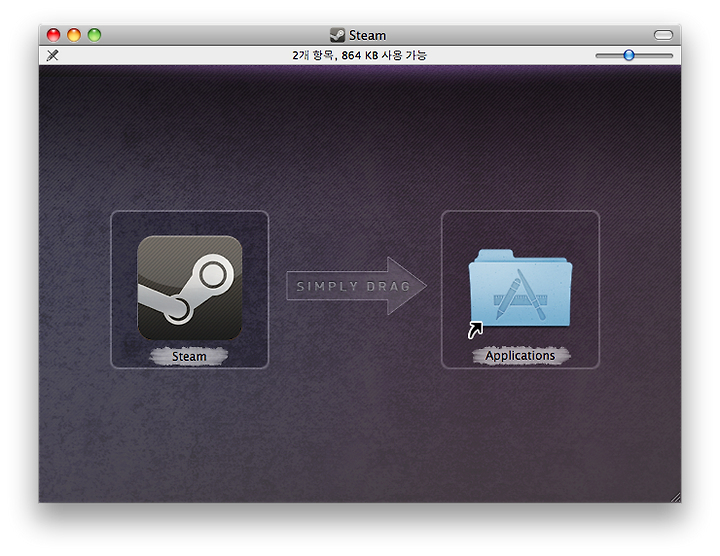This screenshot has height=556, width=720.
Task: Zoom the window with green button
Action: click(94, 35)
